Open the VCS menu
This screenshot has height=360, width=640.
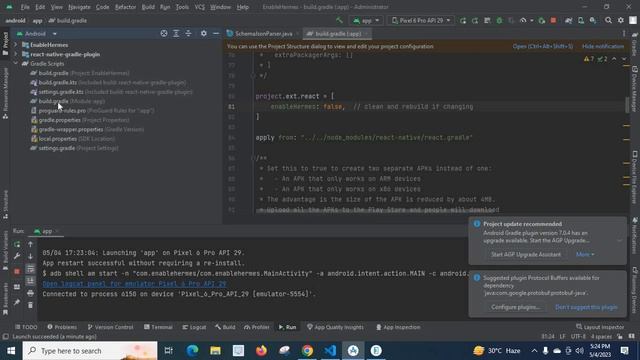200,7
